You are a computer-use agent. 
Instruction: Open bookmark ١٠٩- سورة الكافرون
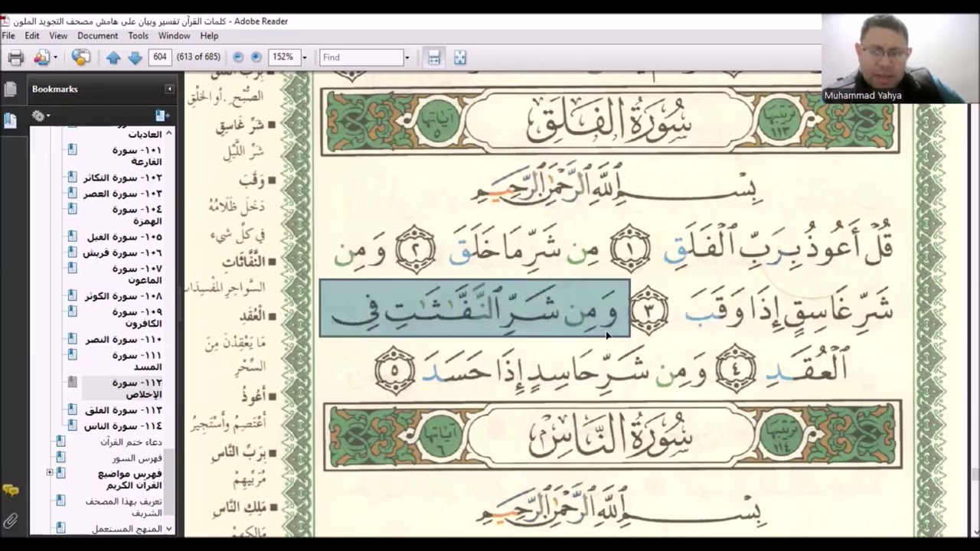(136, 318)
